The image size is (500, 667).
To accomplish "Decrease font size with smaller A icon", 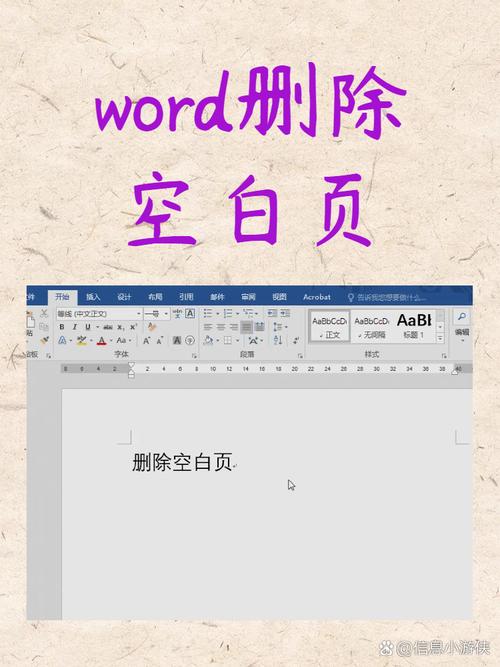I will point(160,341).
